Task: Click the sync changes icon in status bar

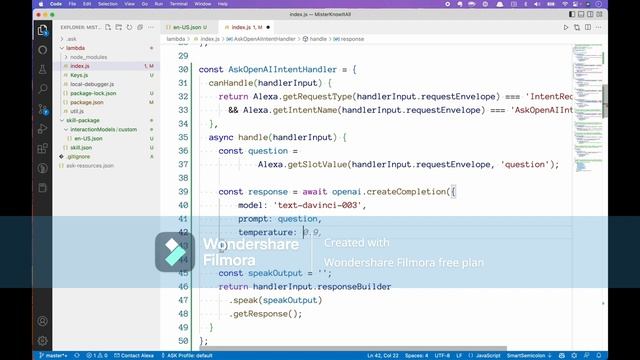Action: pos(77,356)
